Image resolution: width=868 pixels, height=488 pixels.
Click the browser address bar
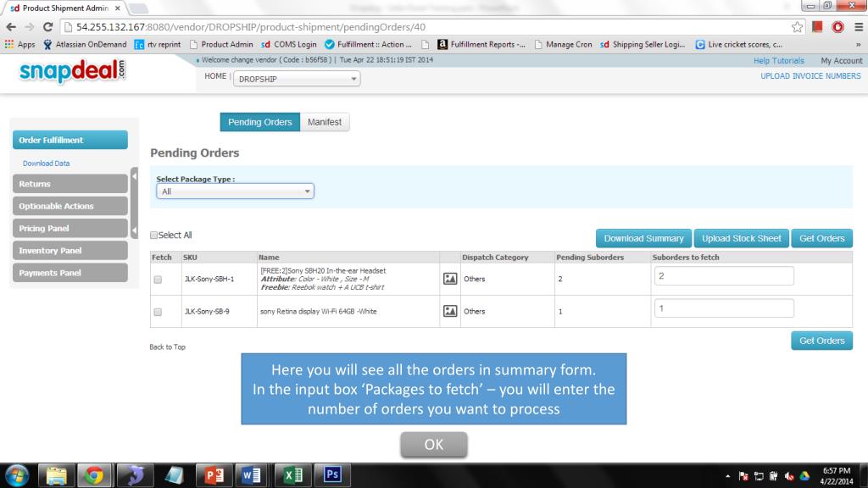pos(426,26)
